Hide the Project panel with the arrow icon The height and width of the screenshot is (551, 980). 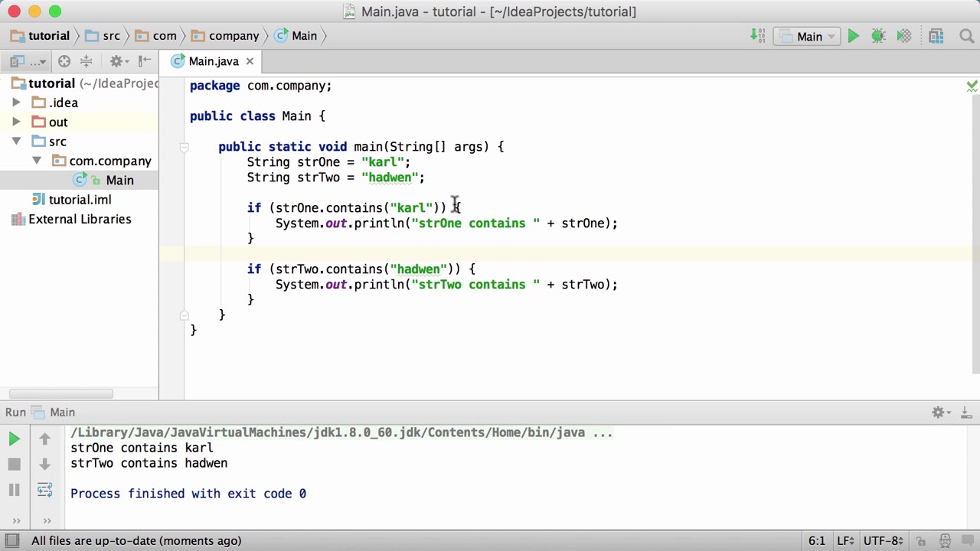click(144, 61)
